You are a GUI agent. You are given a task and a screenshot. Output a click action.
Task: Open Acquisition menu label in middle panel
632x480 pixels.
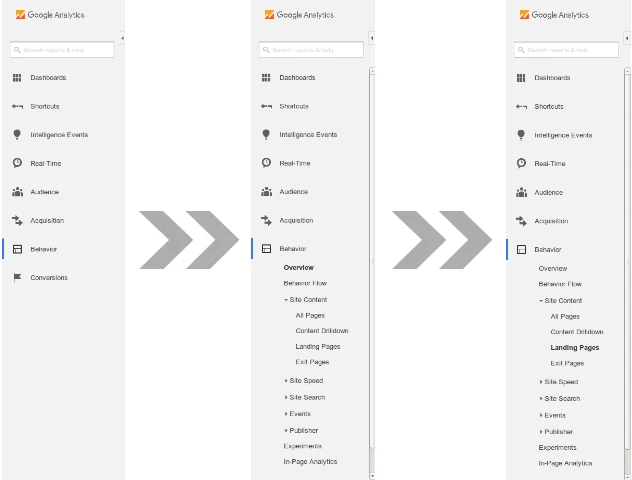coord(296,220)
